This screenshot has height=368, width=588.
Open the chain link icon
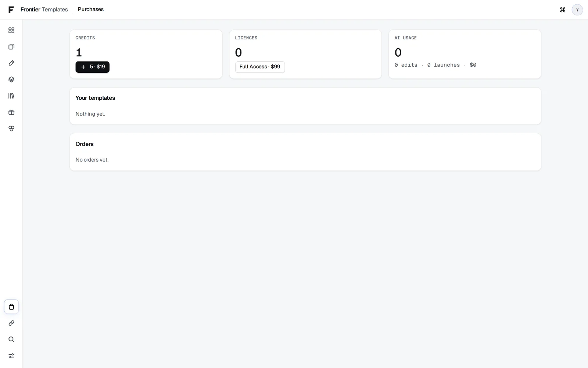(11, 323)
